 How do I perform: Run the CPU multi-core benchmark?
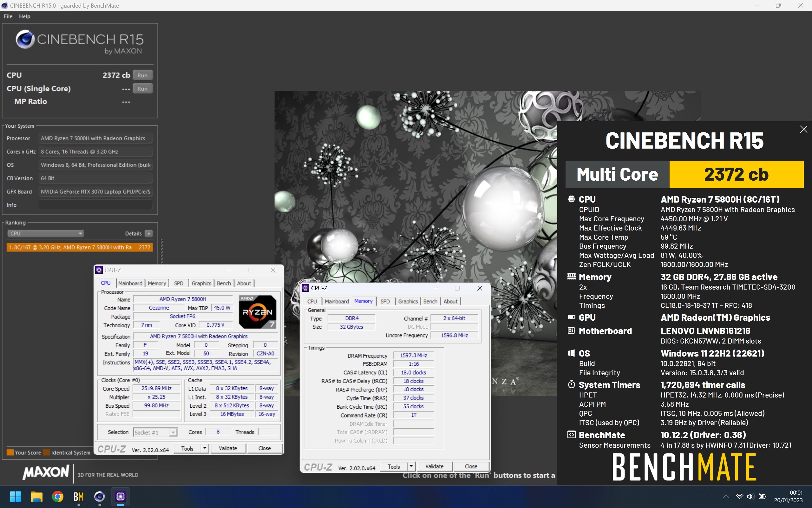point(143,75)
